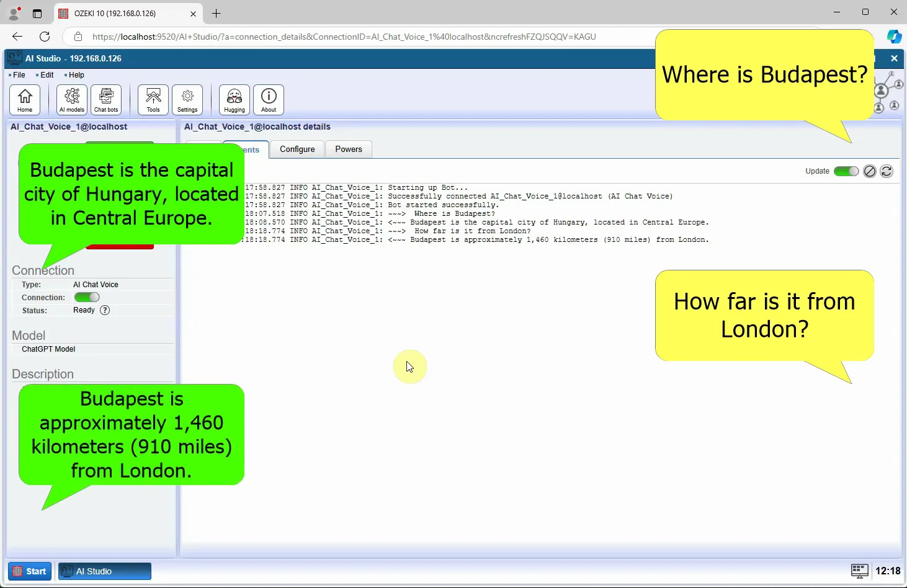The image size is (907, 588).
Task: Click the keyboard icon in bottom bar
Action: [x=859, y=571]
